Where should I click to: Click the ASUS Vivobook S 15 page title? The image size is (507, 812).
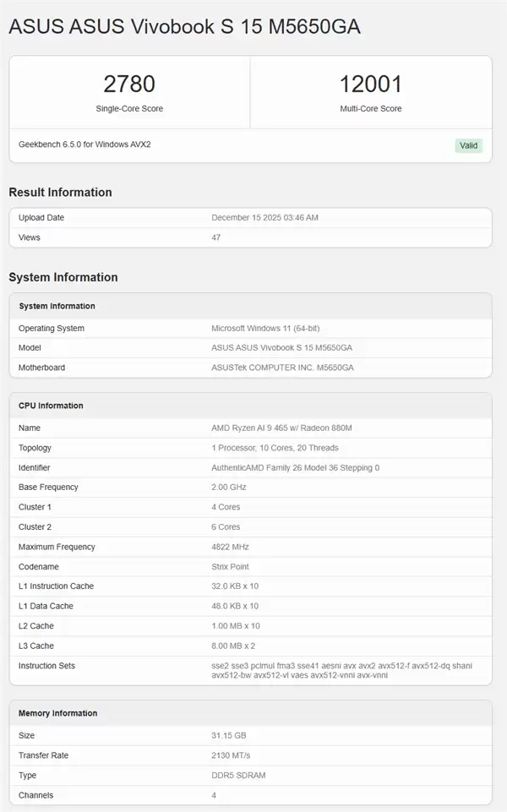click(x=184, y=27)
